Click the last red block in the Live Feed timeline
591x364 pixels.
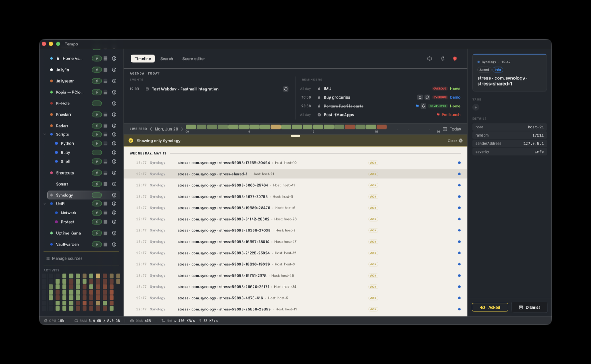(x=382, y=127)
